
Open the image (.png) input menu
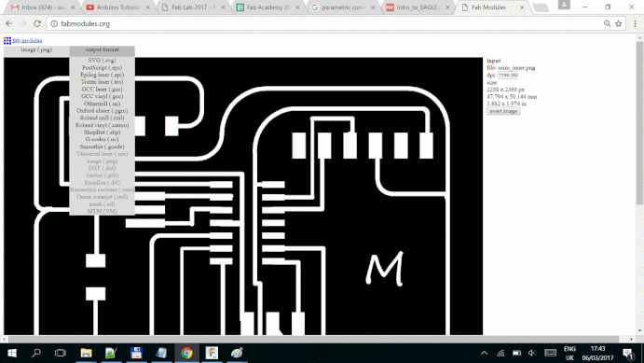36,49
